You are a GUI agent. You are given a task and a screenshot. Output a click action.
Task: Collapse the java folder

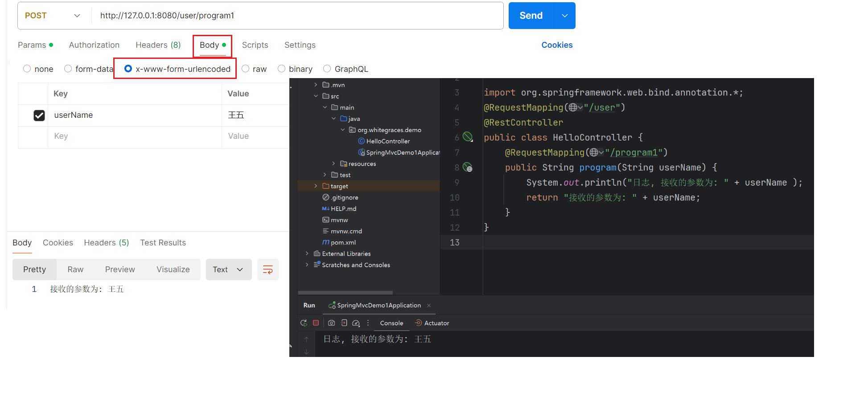(333, 119)
